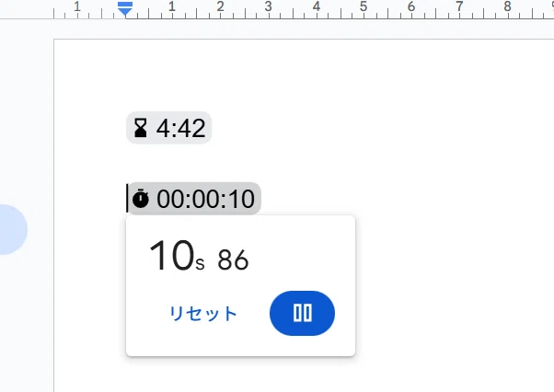Screen dimensions: 554x392
Task: Click the left indent triangle marker
Action: pos(125,12)
